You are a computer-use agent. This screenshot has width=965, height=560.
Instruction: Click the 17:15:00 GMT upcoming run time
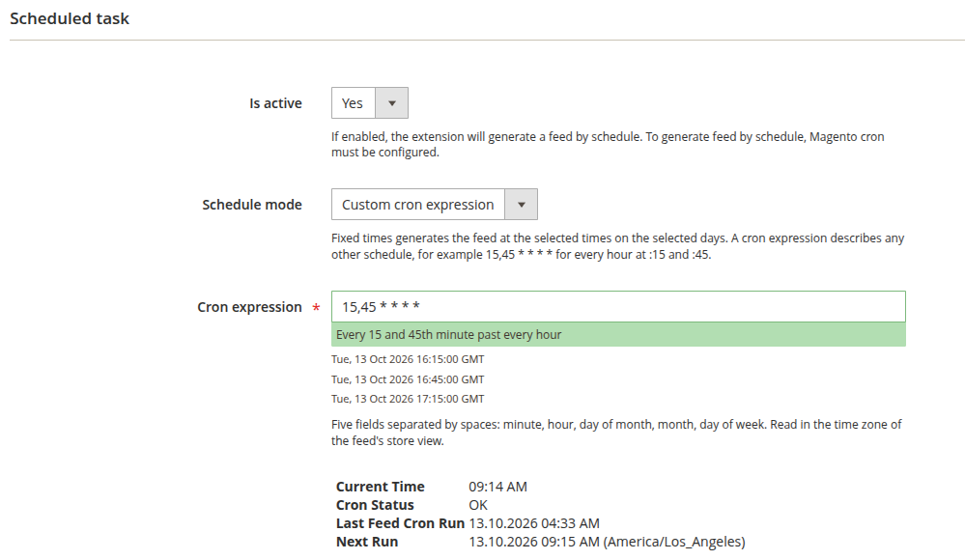click(408, 399)
